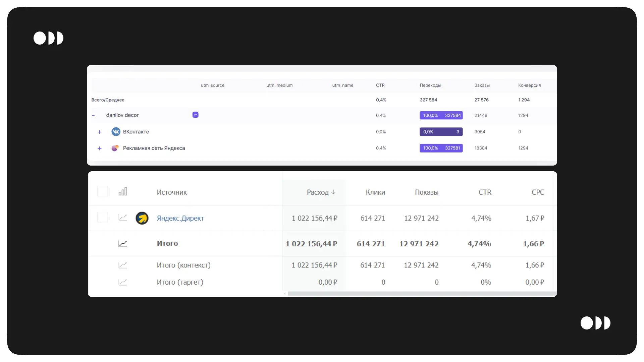Click the line chart icon beside Итого
The width and height of the screenshot is (644, 362).
click(x=123, y=244)
